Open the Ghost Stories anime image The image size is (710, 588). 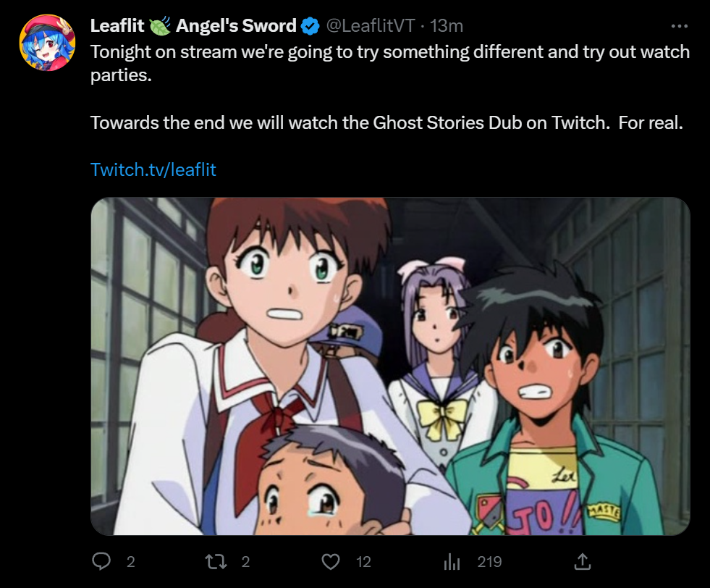[x=390, y=366]
